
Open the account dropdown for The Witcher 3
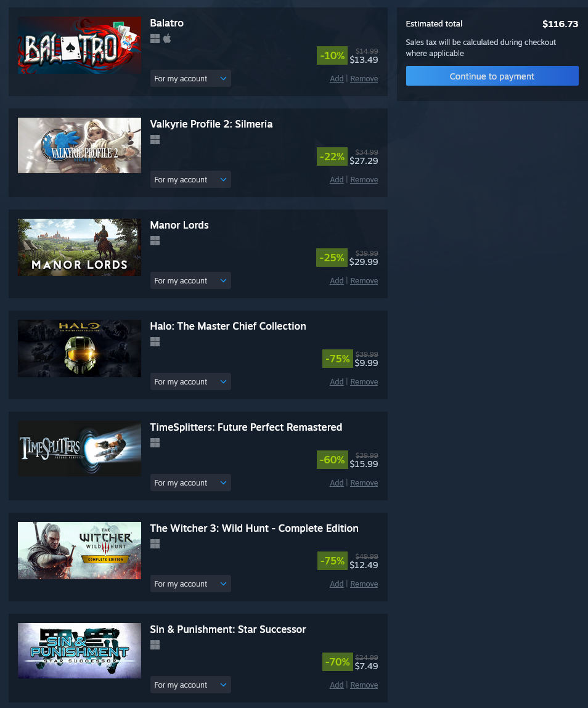click(190, 584)
